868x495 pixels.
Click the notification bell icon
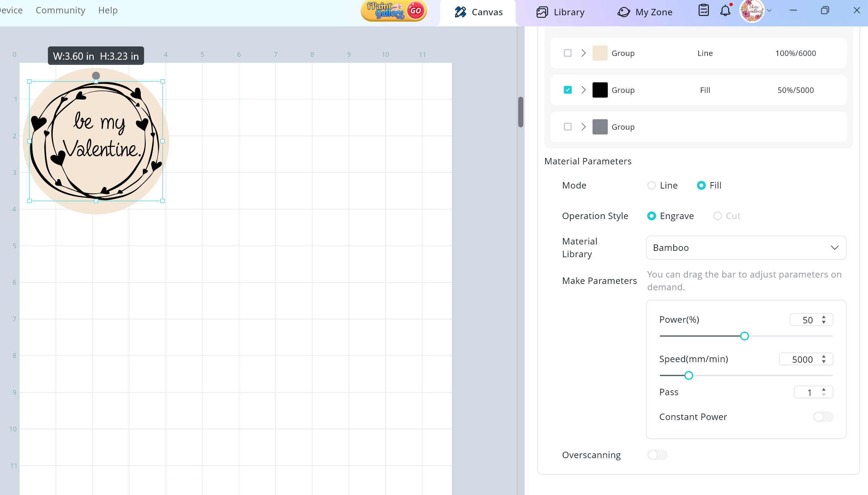point(725,10)
